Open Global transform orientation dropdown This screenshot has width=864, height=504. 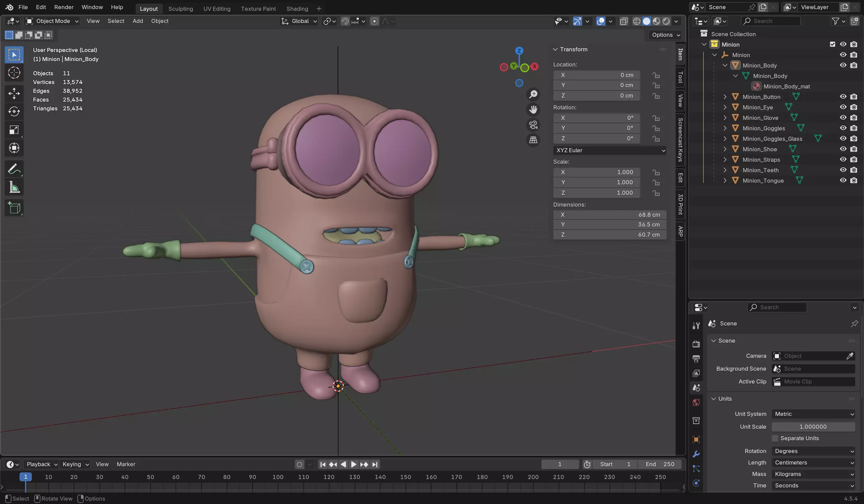[x=299, y=21]
